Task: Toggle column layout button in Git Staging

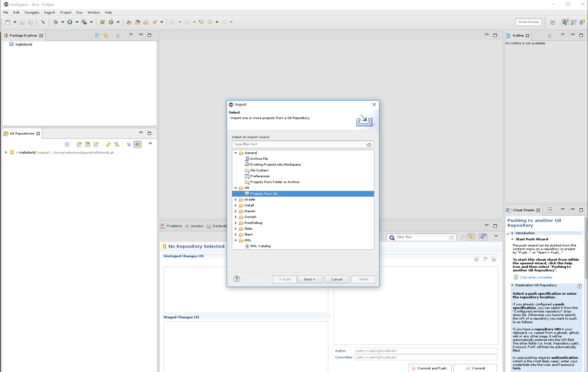Action: tap(483, 237)
